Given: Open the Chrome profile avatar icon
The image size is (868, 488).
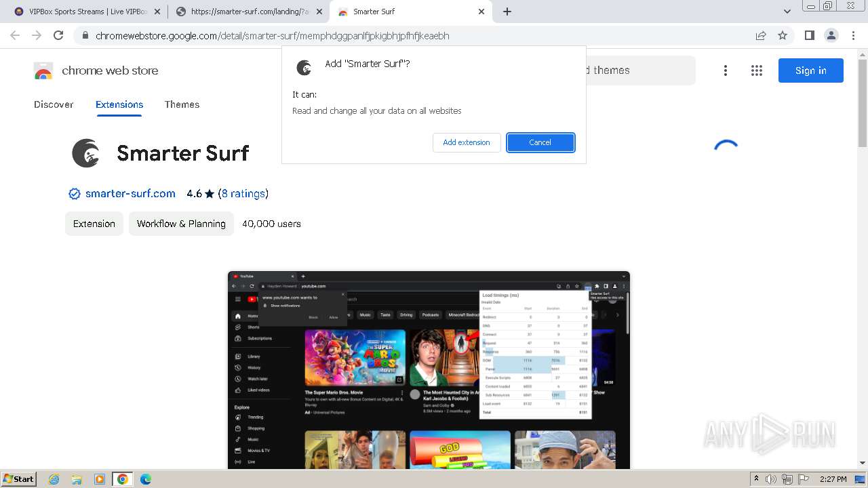Looking at the screenshot, I should point(831,36).
